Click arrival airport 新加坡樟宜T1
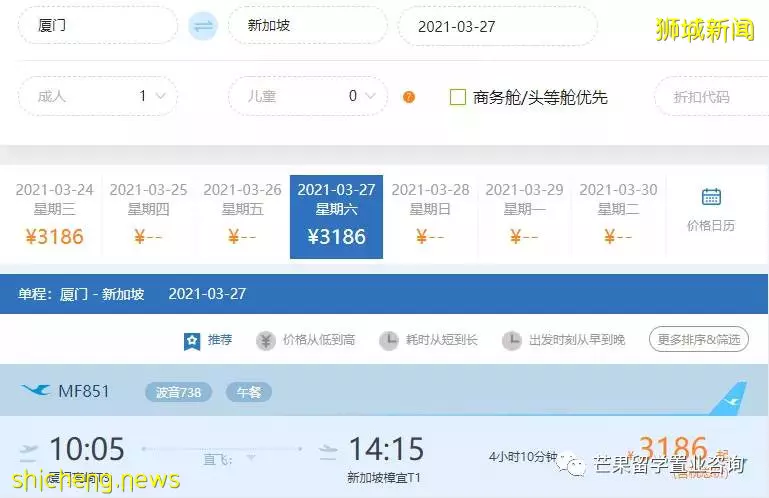Viewport: 769px width, 498px height. pyautogui.click(x=384, y=477)
